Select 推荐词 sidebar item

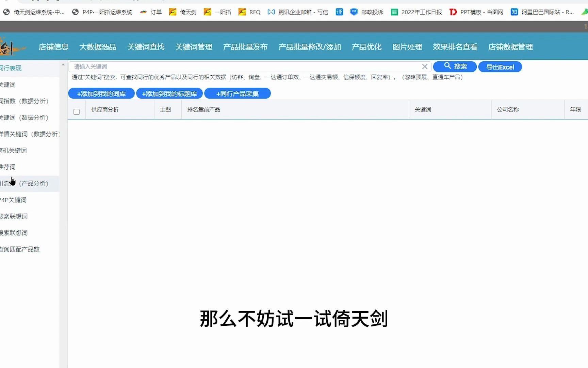pyautogui.click(x=30, y=167)
